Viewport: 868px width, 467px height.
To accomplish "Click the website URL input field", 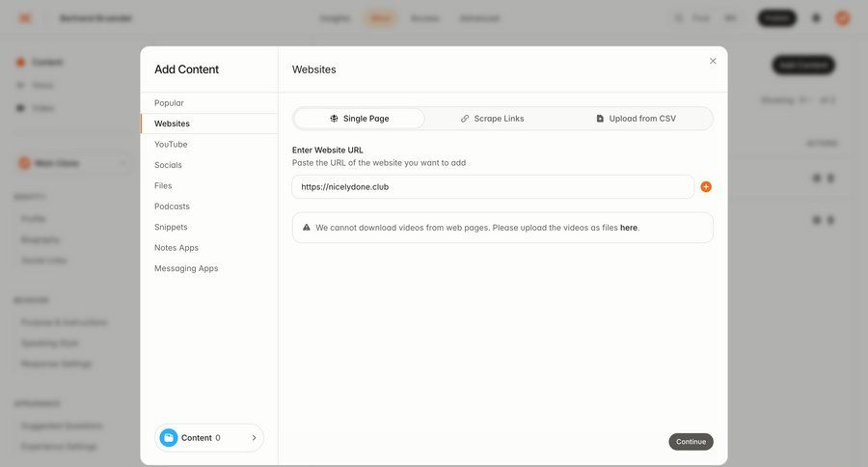I will 493,186.
